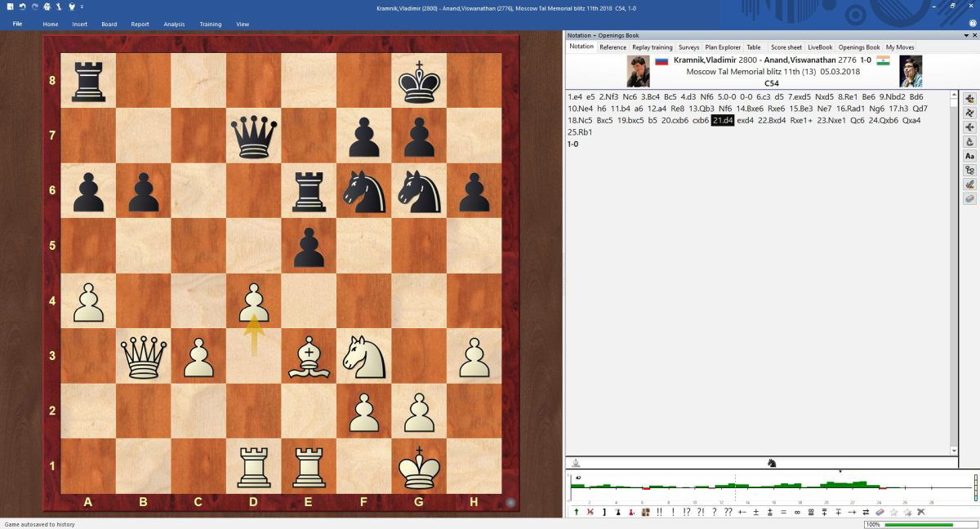Open the quick access toolbar customize dropdown
Viewport: 980px width, 529px height.
(x=83, y=7)
